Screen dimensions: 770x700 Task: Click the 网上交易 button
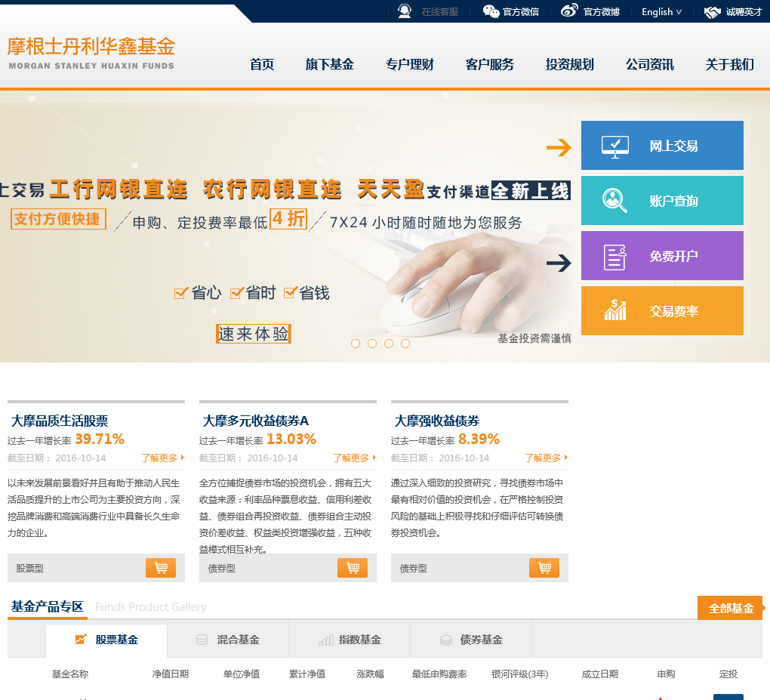click(x=662, y=146)
